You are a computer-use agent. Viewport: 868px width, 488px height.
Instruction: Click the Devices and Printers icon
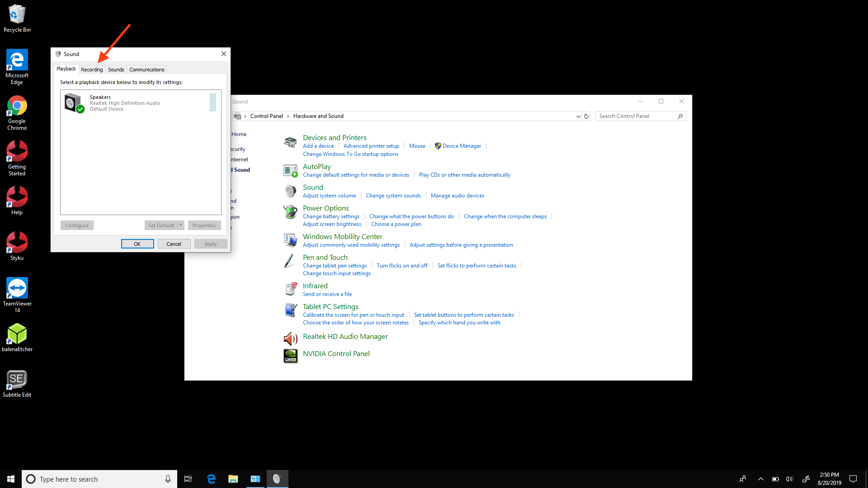(x=290, y=142)
